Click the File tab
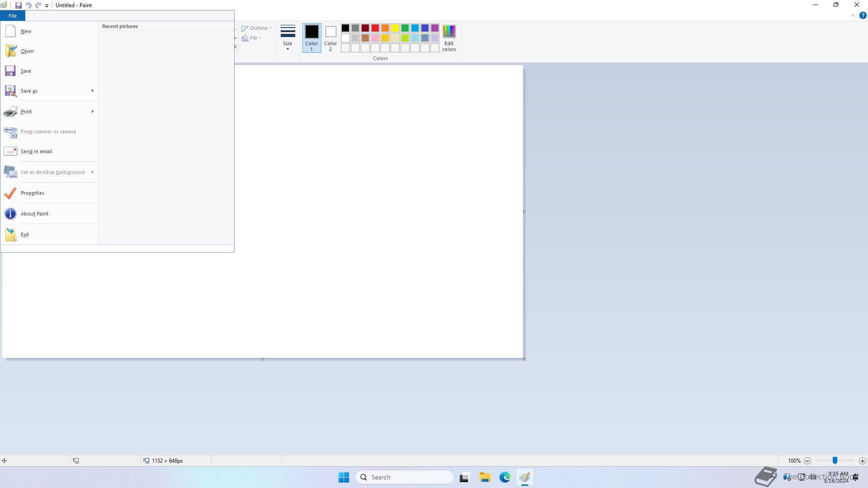The width and height of the screenshot is (868, 488). click(x=13, y=16)
